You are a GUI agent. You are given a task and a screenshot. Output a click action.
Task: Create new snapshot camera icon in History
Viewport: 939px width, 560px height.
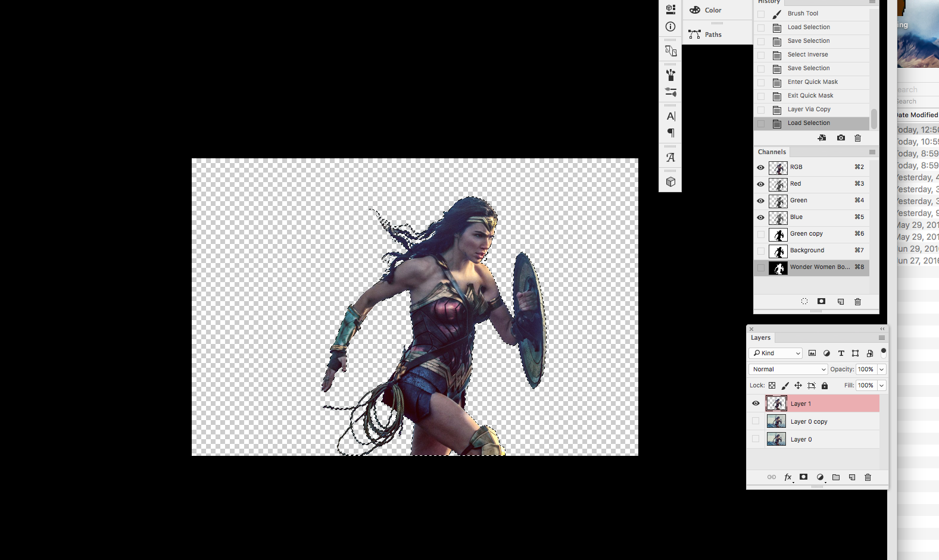tap(841, 138)
